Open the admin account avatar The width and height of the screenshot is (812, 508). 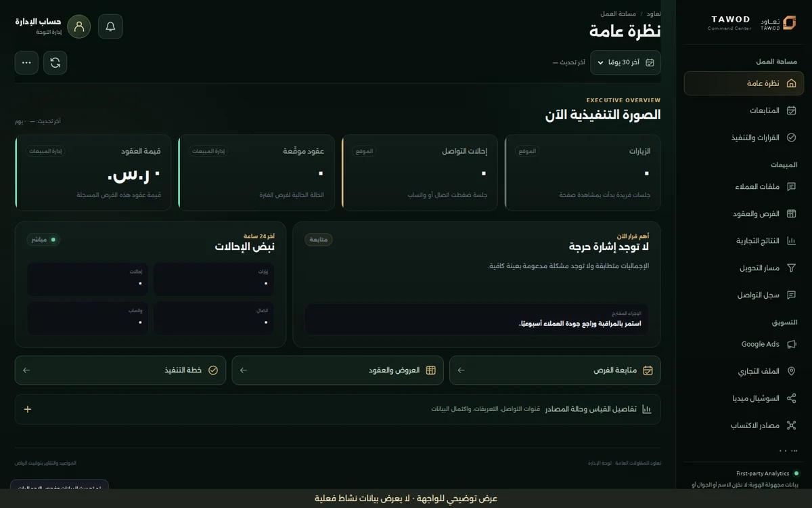point(79,26)
